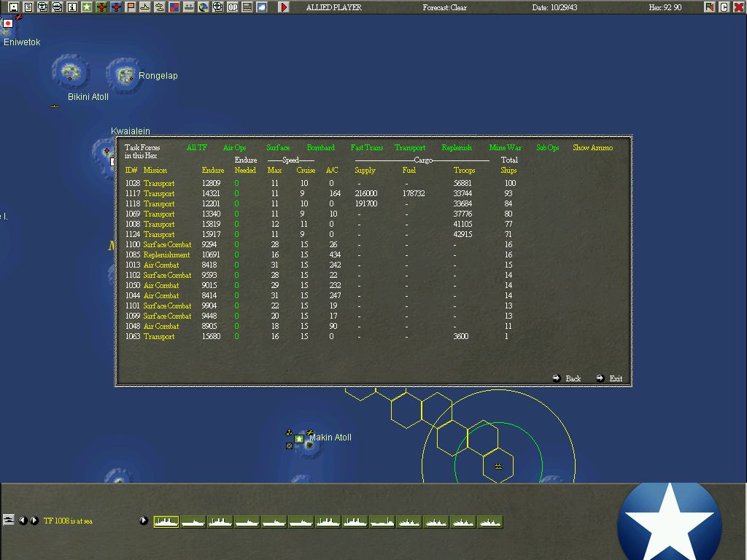The image size is (747, 560).
Task: Click the ship marker in the green range circle
Action: pos(498,466)
